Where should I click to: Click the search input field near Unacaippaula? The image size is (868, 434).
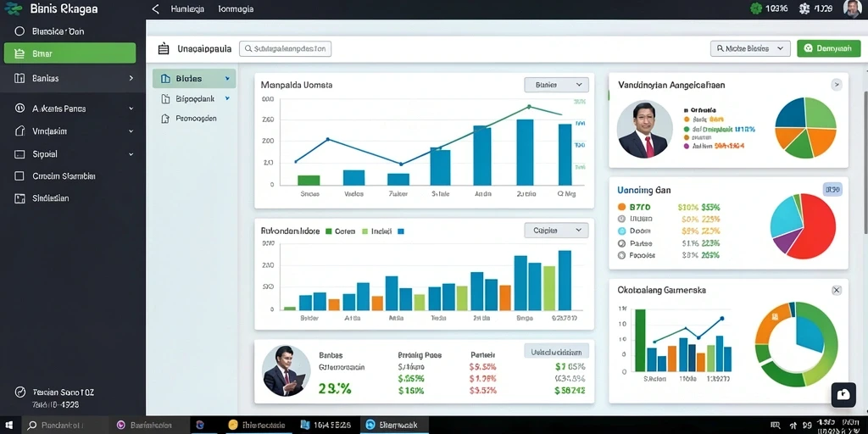point(285,48)
